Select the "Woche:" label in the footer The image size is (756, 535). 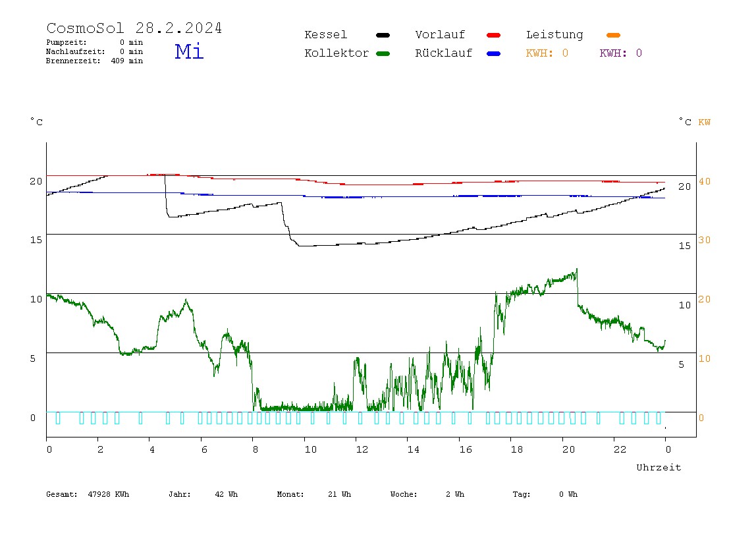click(404, 494)
